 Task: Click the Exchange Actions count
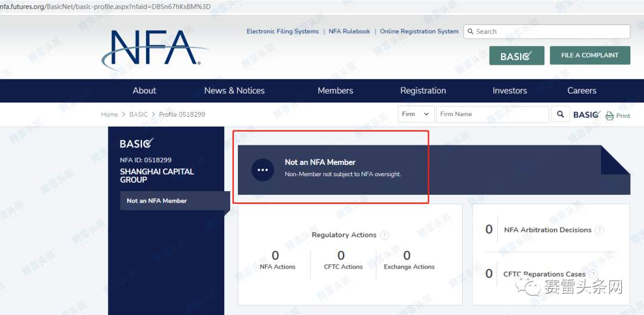click(407, 255)
